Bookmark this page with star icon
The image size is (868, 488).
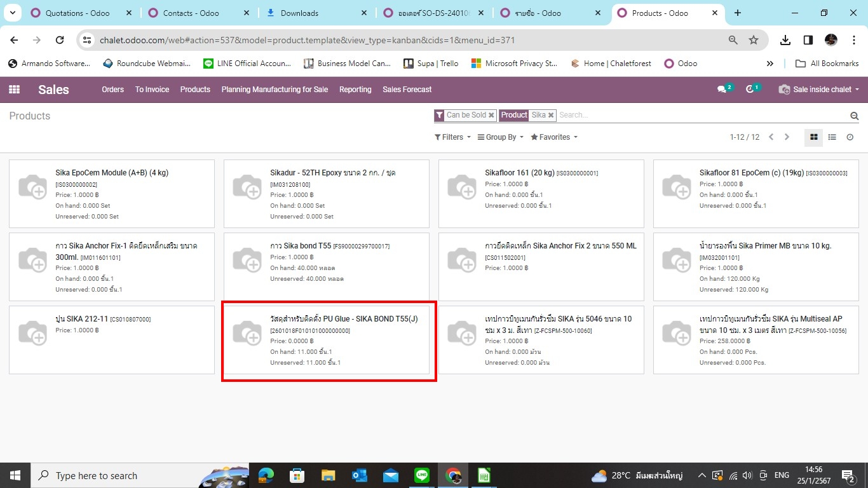(x=754, y=40)
